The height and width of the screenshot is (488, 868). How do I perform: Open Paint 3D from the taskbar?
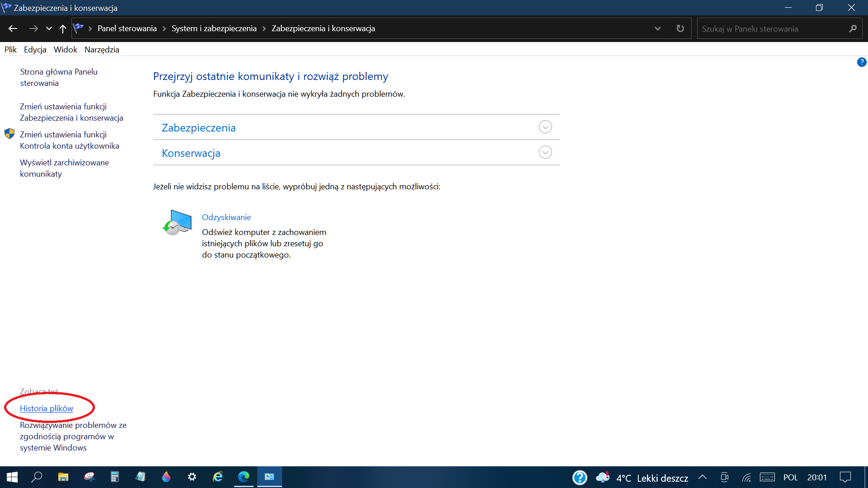click(166, 477)
